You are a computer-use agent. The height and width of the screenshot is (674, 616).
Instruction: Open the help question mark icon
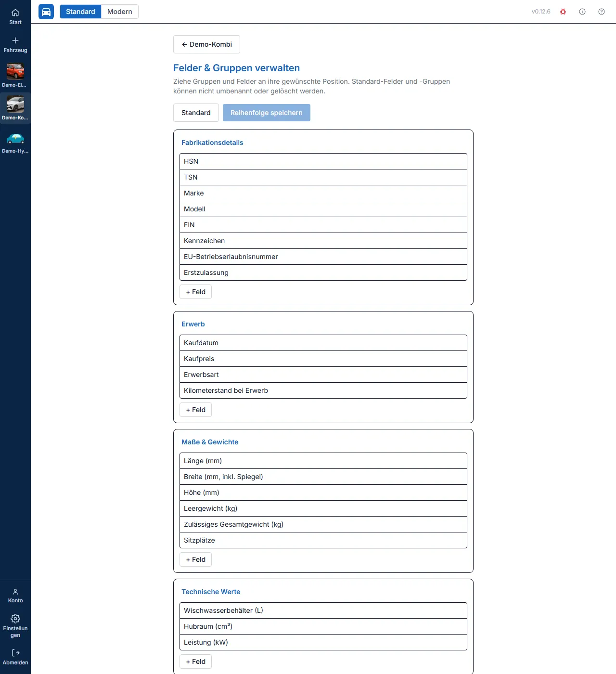602,12
